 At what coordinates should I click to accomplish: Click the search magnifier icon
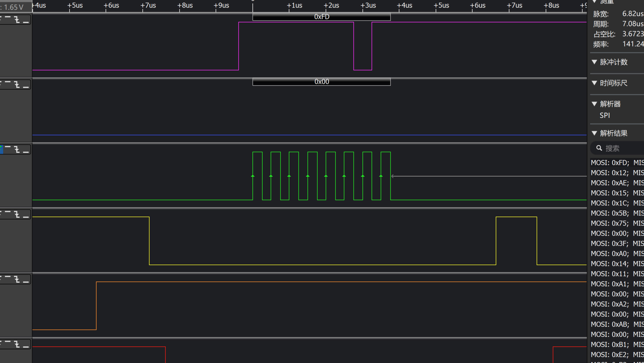[599, 148]
